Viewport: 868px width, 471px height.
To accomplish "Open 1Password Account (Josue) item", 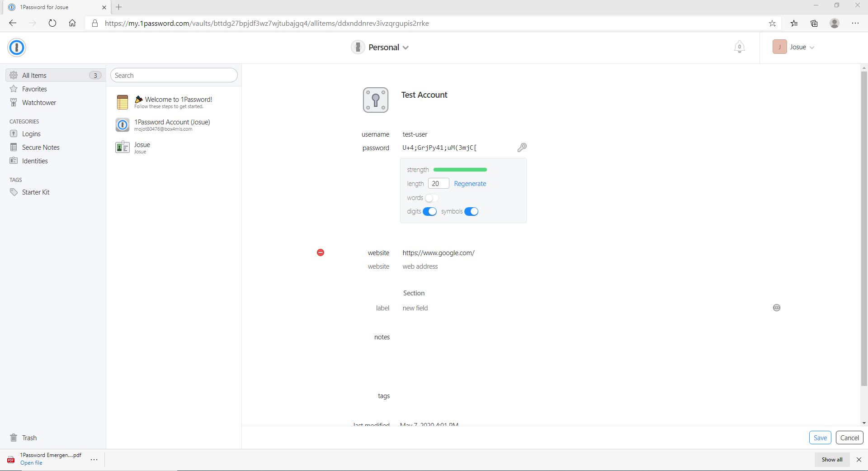I will pos(174,125).
